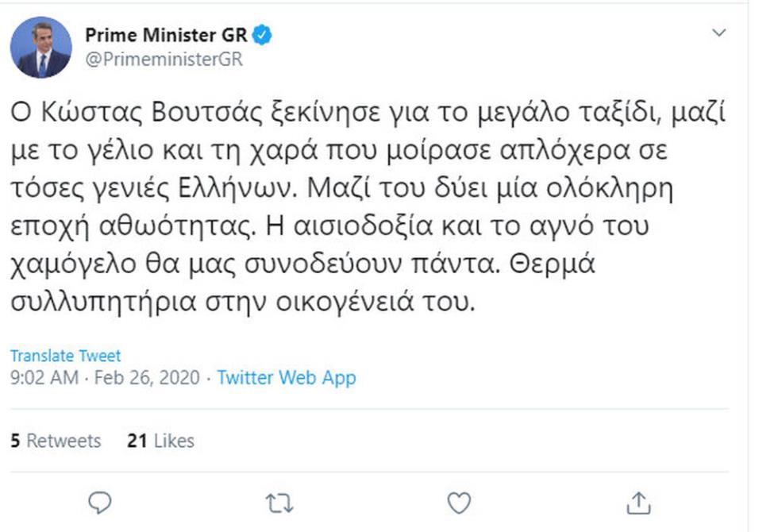The height and width of the screenshot is (532, 778).
Task: Open the 9:02 AM Feb 26, 2020 timestamp
Action: 106,378
